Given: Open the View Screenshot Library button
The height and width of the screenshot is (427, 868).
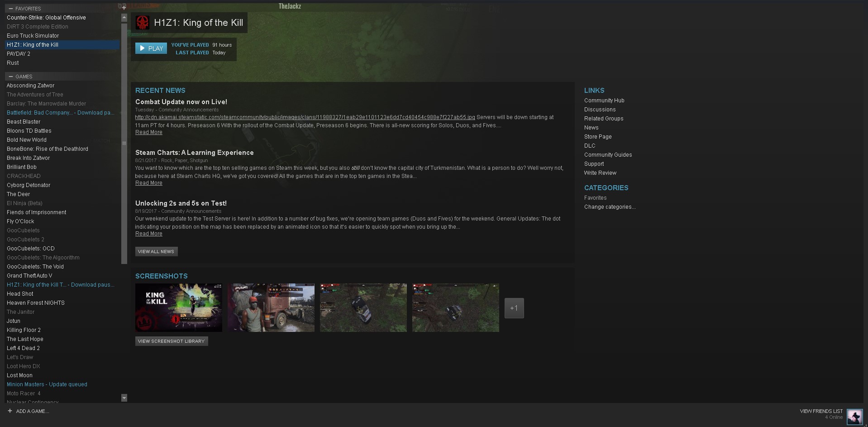Looking at the screenshot, I should 171,341.
